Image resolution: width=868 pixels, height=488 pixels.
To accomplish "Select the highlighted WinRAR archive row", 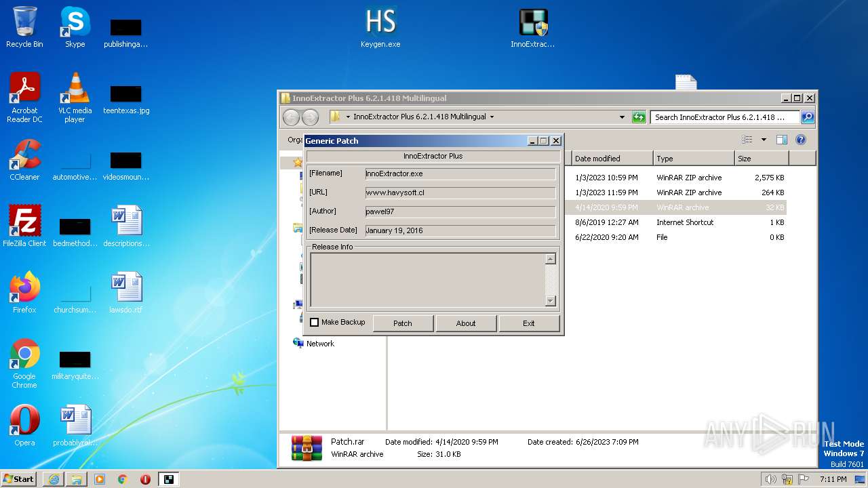I will click(x=678, y=207).
